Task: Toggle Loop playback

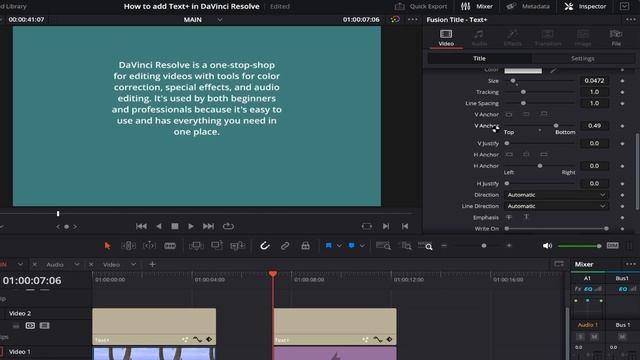Action: tap(228, 226)
